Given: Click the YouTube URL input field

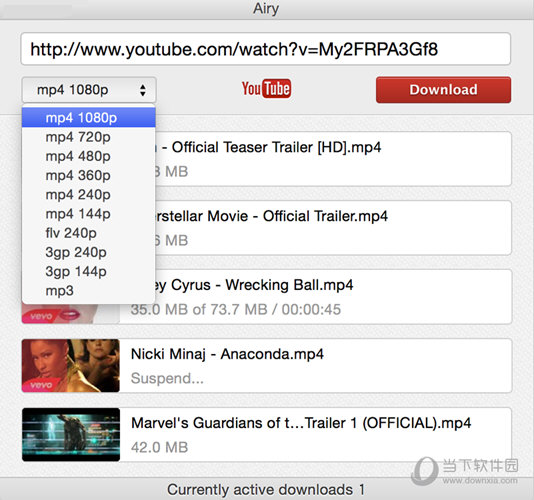Looking at the screenshot, I should 266,49.
